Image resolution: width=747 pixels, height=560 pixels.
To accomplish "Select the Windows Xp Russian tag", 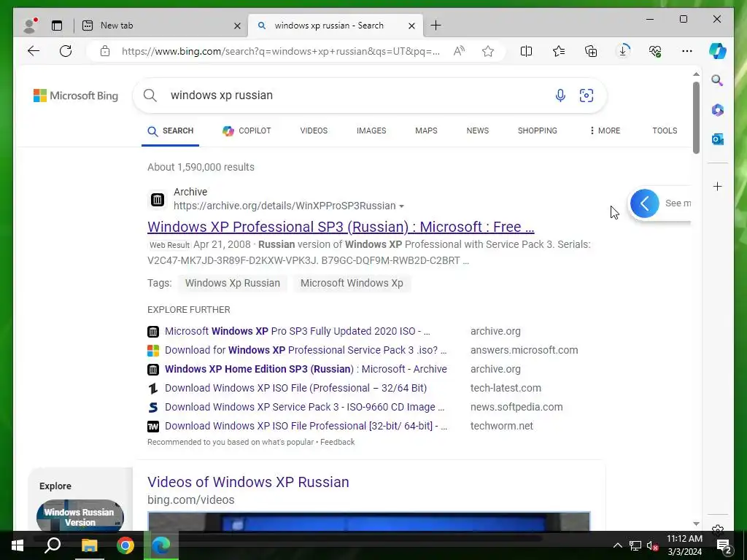I will click(x=233, y=284).
